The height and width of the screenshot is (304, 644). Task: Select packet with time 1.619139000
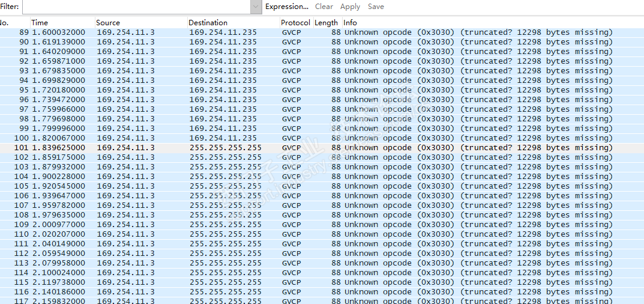pos(322,42)
